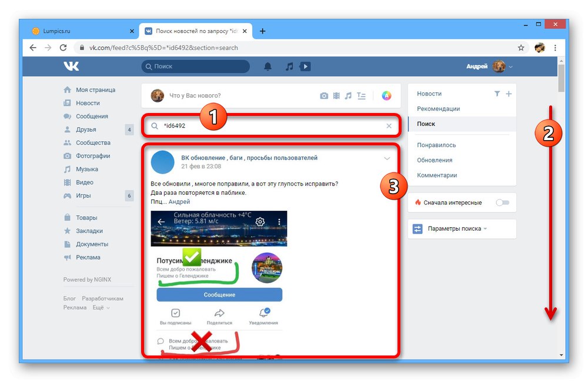The height and width of the screenshot is (382, 588).
Task: Select 'Рекомендации' in the right panel
Action: pos(439,108)
